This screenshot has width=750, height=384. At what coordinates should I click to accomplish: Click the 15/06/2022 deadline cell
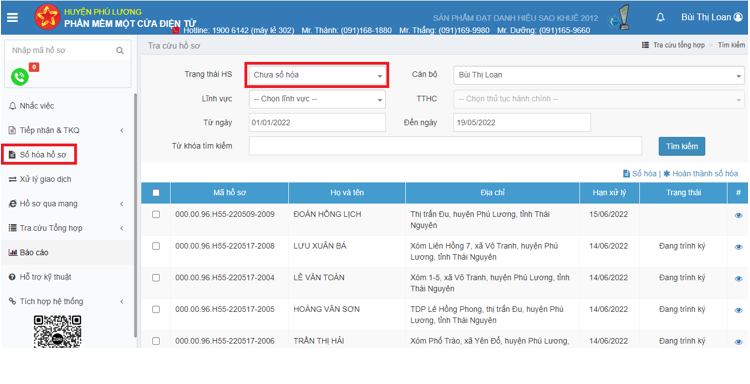tap(608, 214)
